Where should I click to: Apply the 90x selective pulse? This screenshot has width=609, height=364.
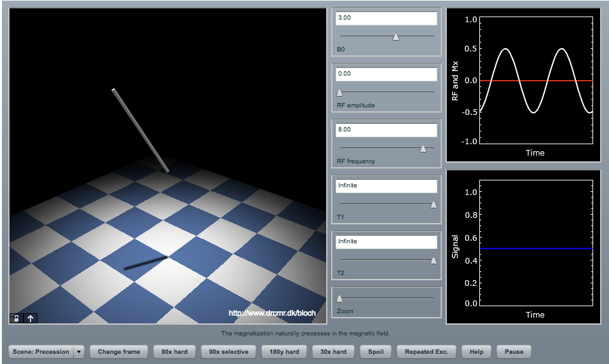(x=228, y=351)
